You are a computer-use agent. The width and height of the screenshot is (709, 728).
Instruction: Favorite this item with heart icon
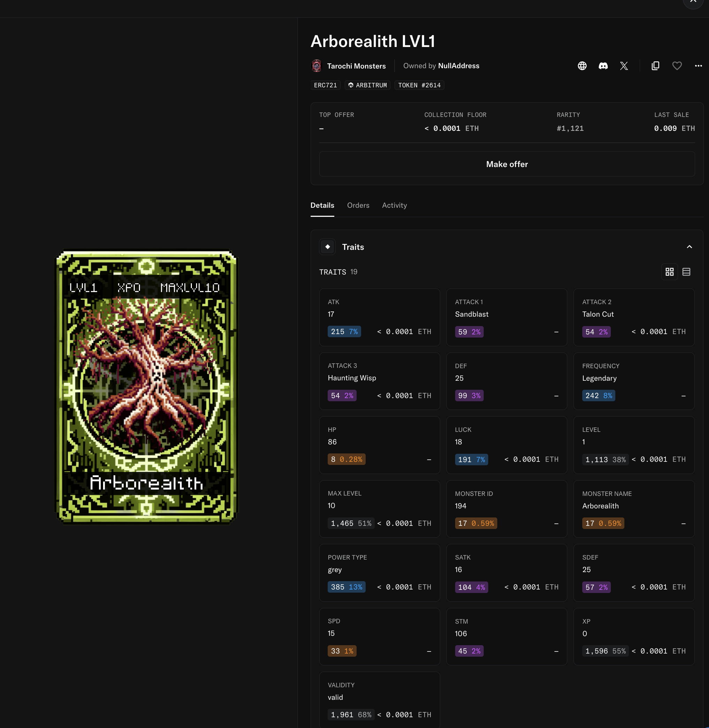tap(677, 66)
